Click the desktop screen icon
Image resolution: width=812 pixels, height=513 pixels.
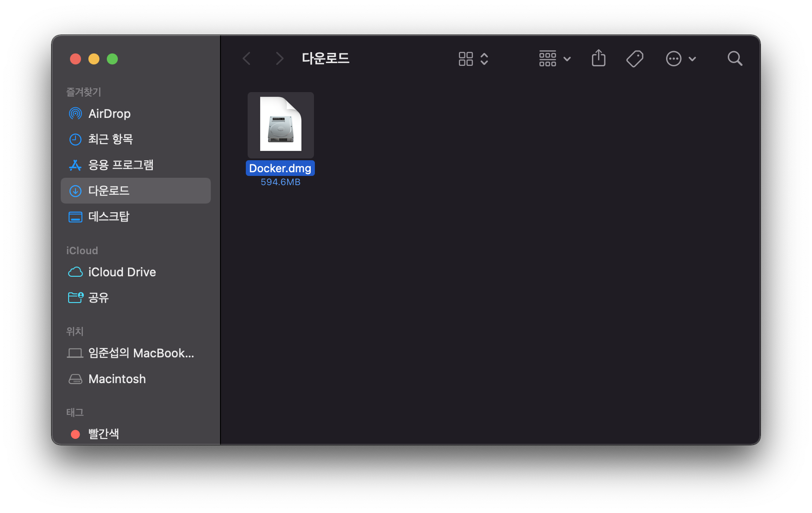(75, 217)
